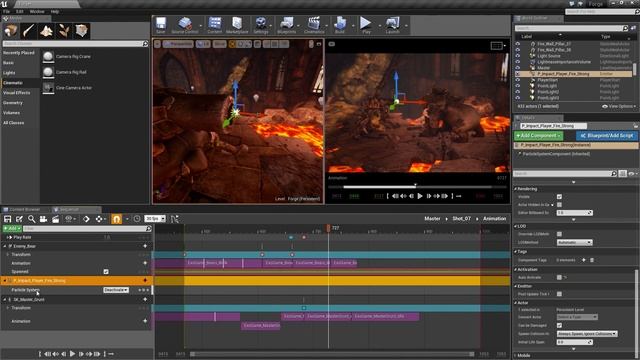Select Visual Effects category
This screenshot has height=360, width=640.
point(16,93)
